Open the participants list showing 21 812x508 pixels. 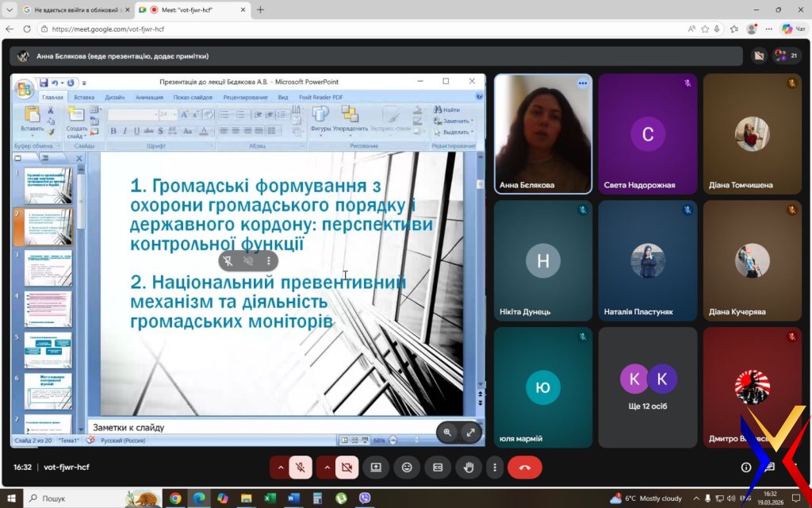[786, 56]
